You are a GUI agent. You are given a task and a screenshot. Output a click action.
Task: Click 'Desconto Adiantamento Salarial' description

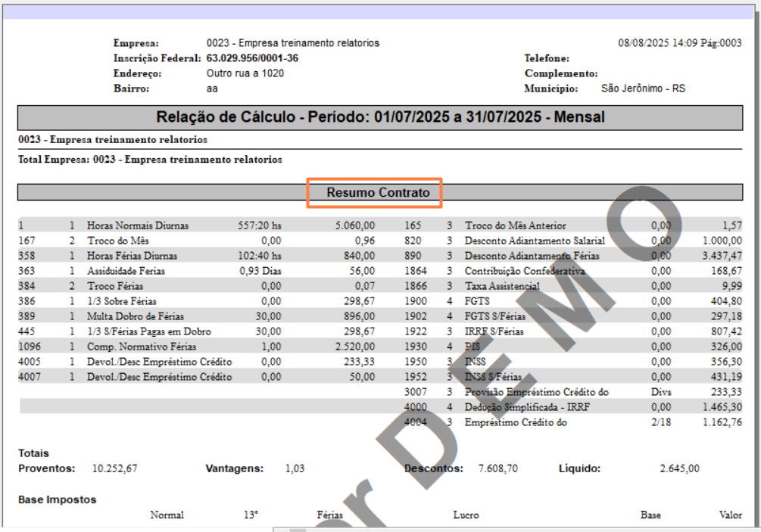[535, 241]
